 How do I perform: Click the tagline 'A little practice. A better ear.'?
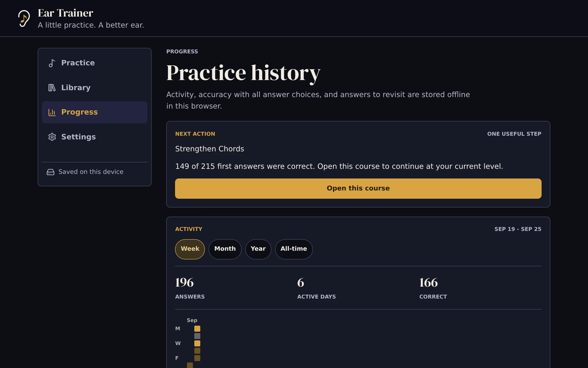coord(91,25)
